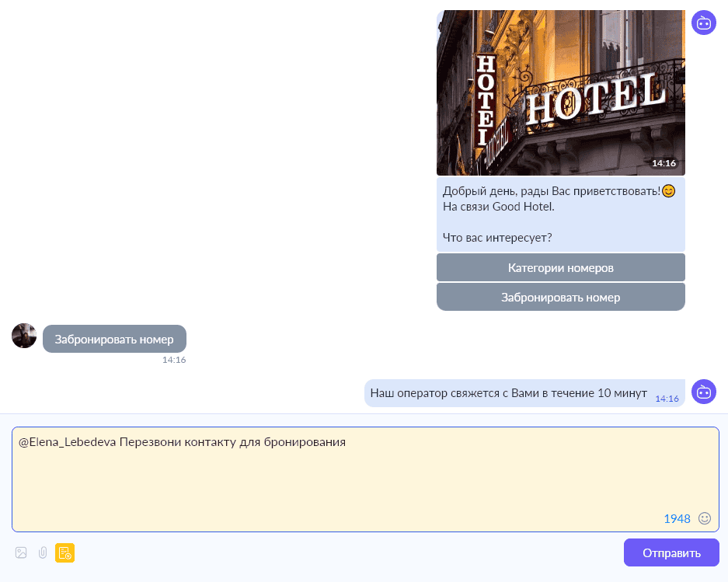The height and width of the screenshot is (582, 728).
Task: Click the bot avatar beside hotel image
Action: tap(703, 23)
